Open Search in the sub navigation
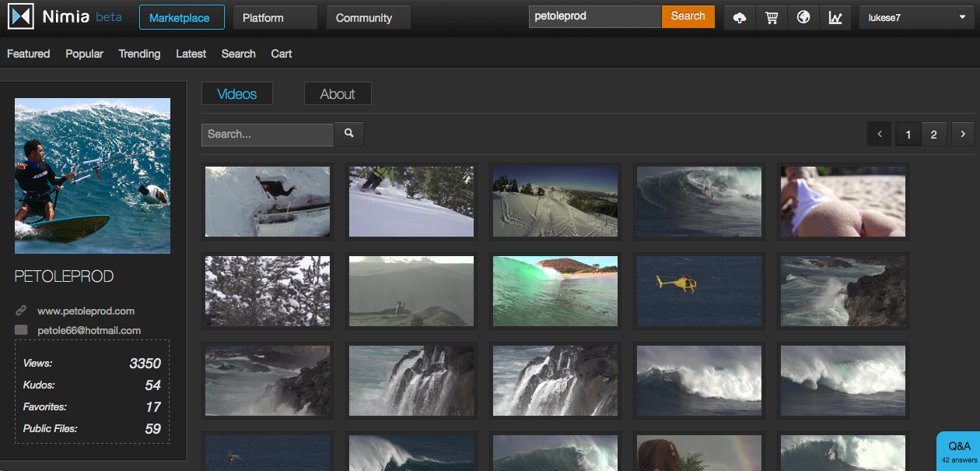Image resolution: width=980 pixels, height=471 pixels. pos(238,54)
